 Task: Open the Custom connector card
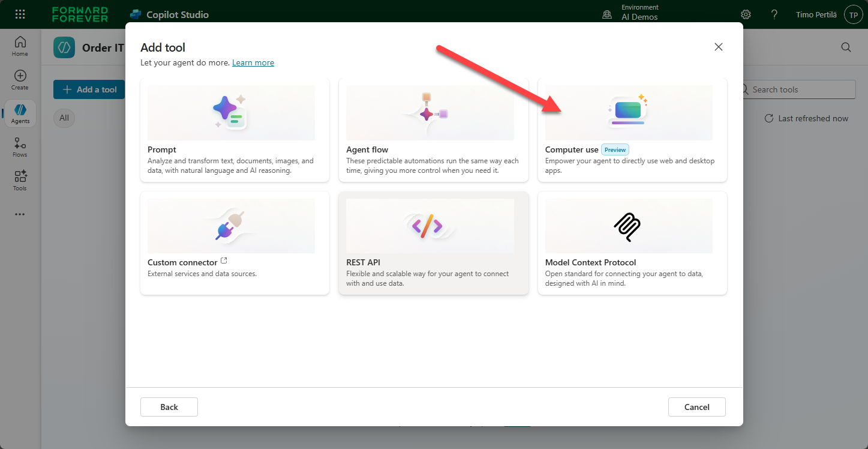pyautogui.click(x=235, y=243)
